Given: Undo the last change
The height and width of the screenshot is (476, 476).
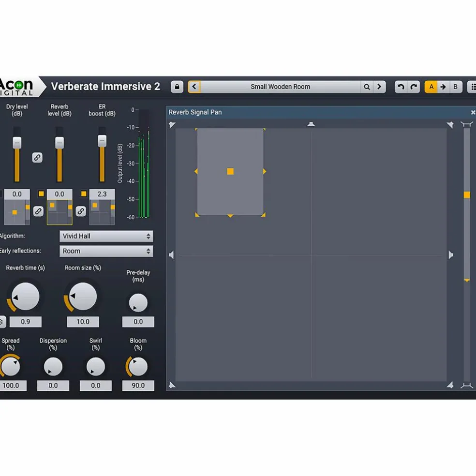Looking at the screenshot, I should pos(401,87).
